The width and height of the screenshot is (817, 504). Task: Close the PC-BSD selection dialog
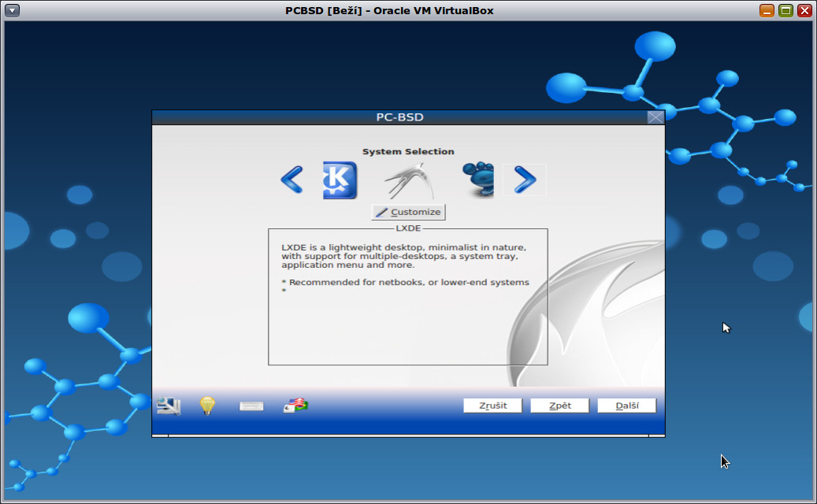(655, 117)
